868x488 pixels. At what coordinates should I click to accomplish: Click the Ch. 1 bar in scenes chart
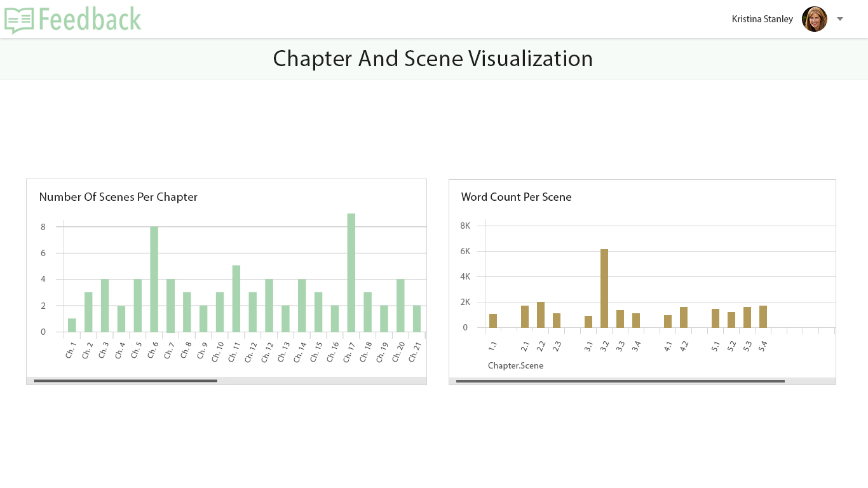click(72, 325)
